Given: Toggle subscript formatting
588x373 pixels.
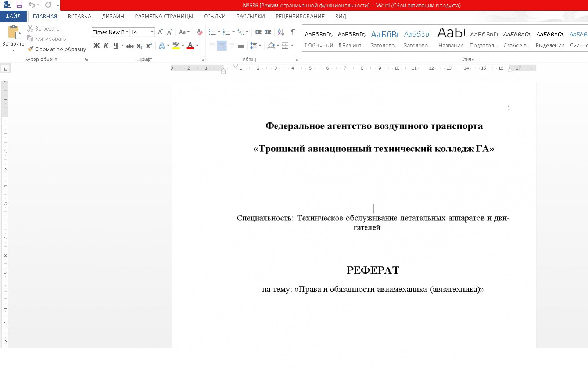Looking at the screenshot, I should [139, 46].
